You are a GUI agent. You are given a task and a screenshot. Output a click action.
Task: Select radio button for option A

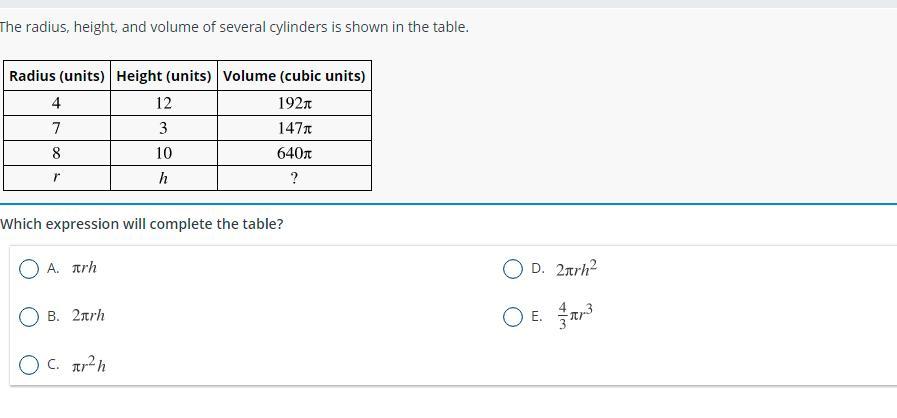[x=29, y=268]
